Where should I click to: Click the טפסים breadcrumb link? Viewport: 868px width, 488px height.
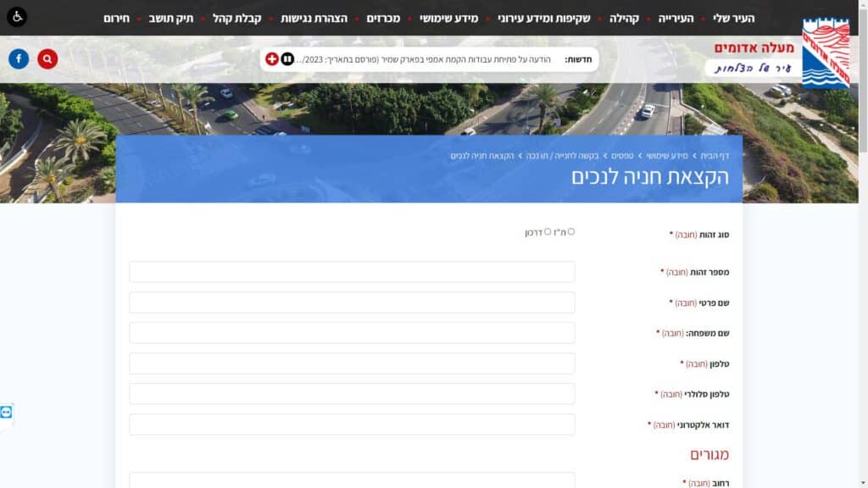point(622,156)
